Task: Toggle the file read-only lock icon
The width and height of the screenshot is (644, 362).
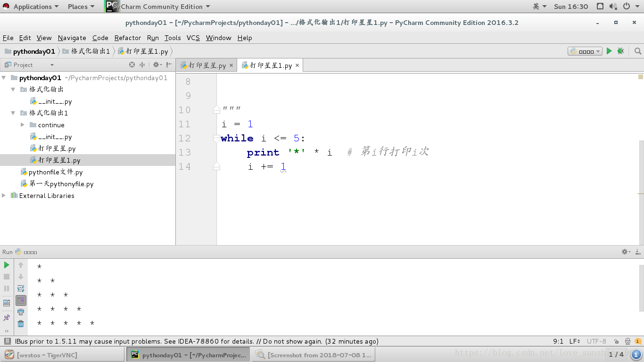Action: click(x=616, y=341)
